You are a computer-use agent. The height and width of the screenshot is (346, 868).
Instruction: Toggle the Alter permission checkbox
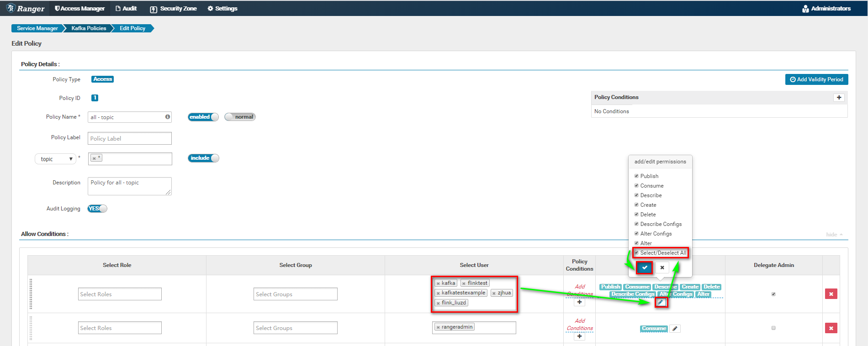pos(636,243)
